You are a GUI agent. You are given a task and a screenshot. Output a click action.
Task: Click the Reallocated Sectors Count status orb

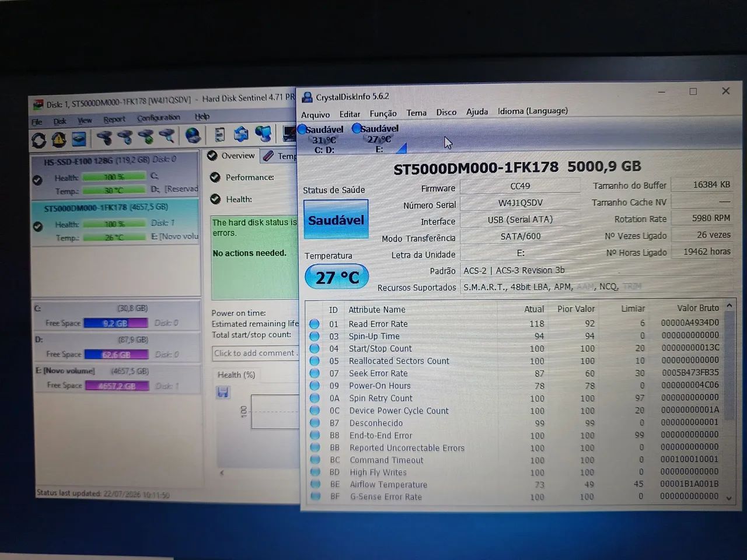(315, 361)
